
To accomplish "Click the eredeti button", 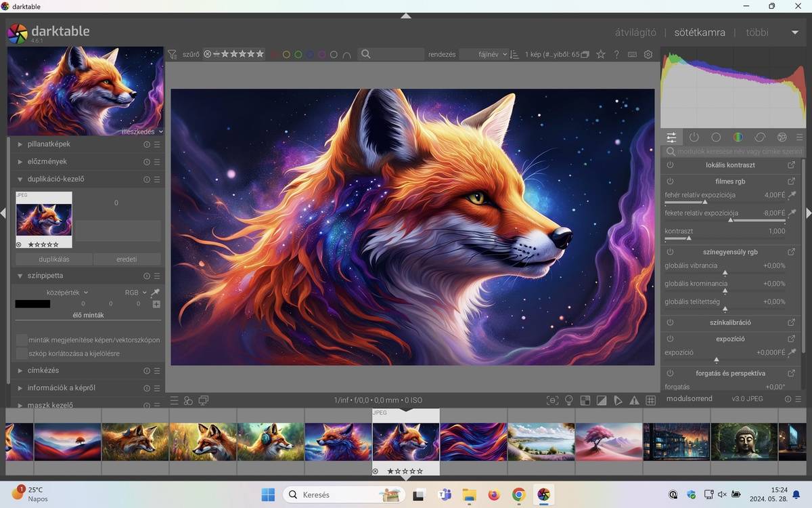I will (x=127, y=259).
